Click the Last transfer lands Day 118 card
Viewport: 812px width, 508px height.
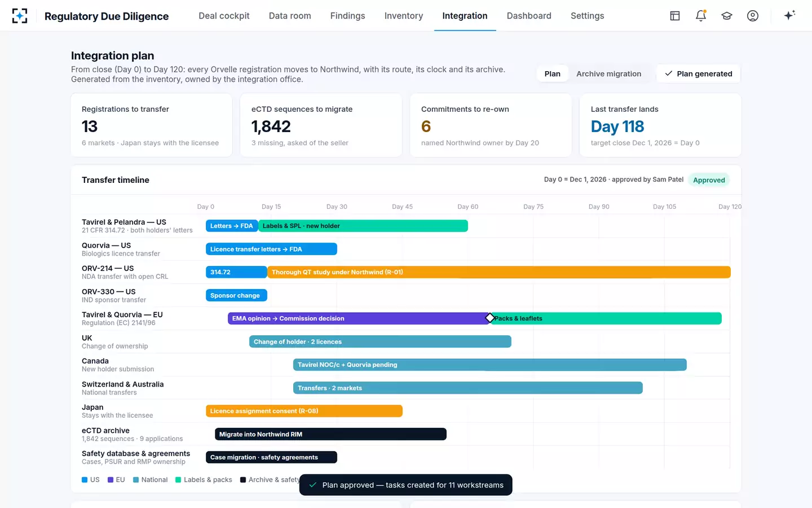[x=660, y=125]
